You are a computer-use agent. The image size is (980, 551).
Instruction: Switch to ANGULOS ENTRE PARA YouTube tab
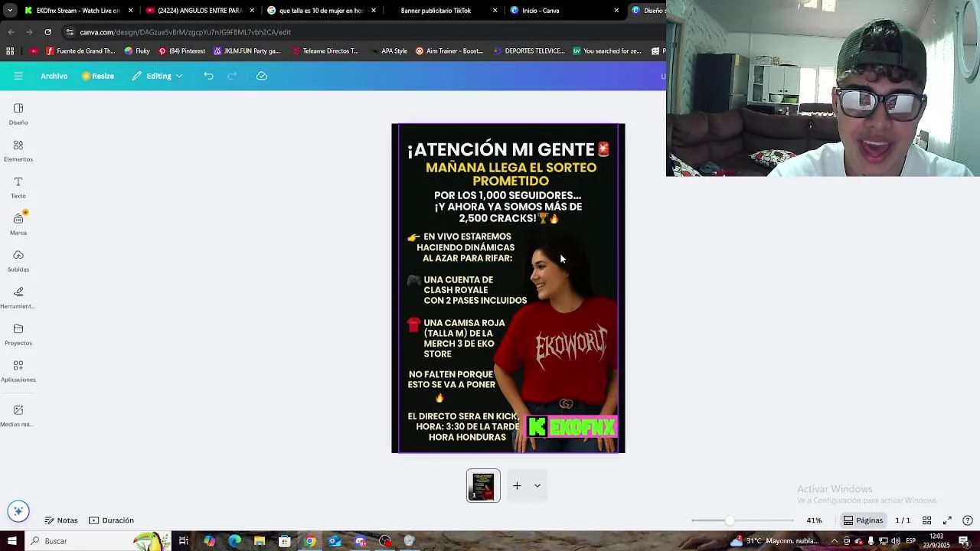200,11
